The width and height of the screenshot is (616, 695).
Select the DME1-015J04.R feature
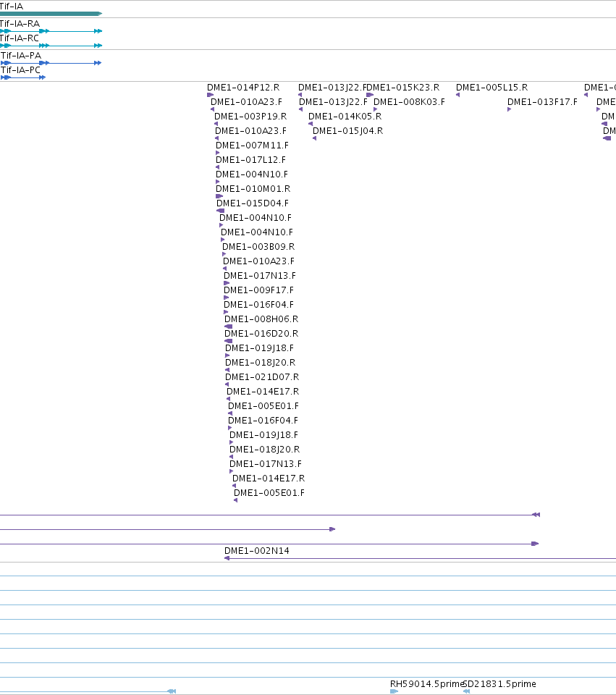315,138
